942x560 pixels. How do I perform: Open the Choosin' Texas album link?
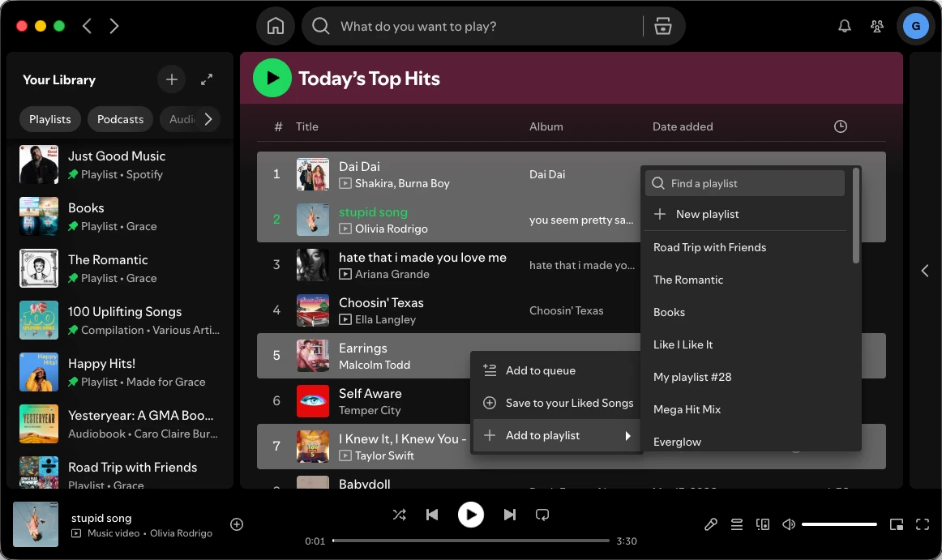pos(566,310)
